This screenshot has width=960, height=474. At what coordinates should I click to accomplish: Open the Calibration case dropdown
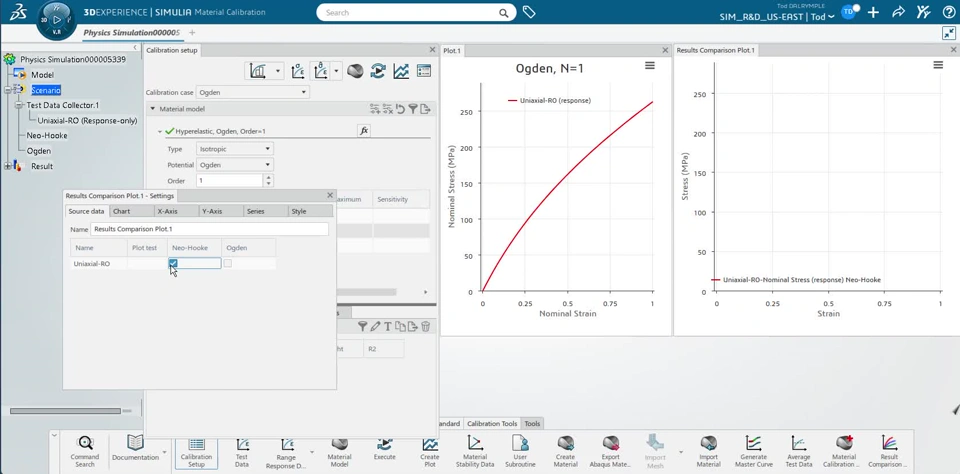[x=253, y=92]
